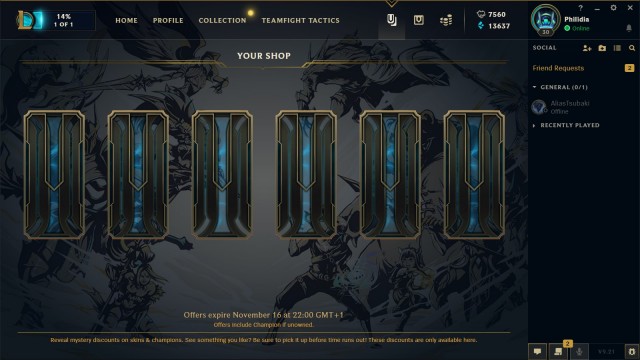This screenshot has height=360, width=640.
Task: Open the missions icon with badge
Action: [x=558, y=351]
